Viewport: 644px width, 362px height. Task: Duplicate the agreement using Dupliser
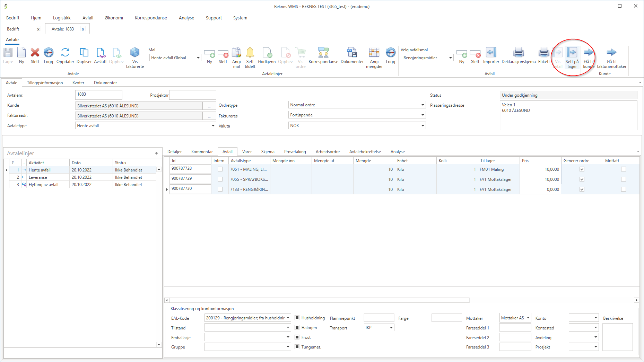[x=84, y=56]
